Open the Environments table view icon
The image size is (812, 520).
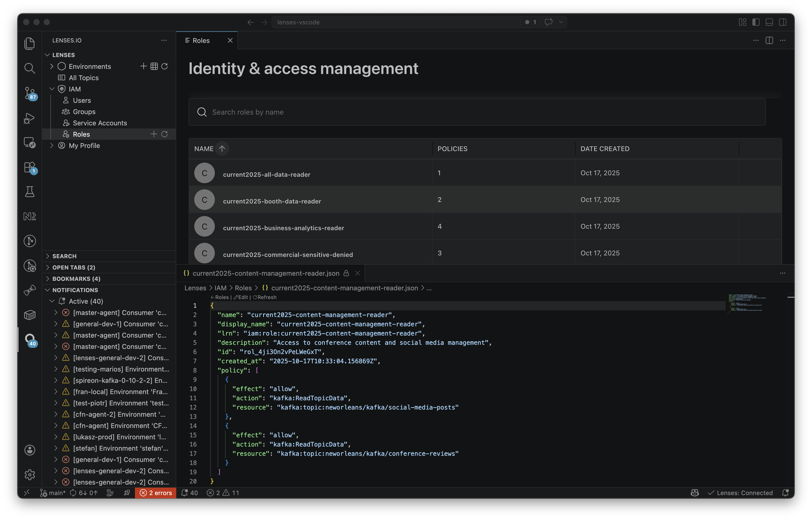pyautogui.click(x=154, y=66)
